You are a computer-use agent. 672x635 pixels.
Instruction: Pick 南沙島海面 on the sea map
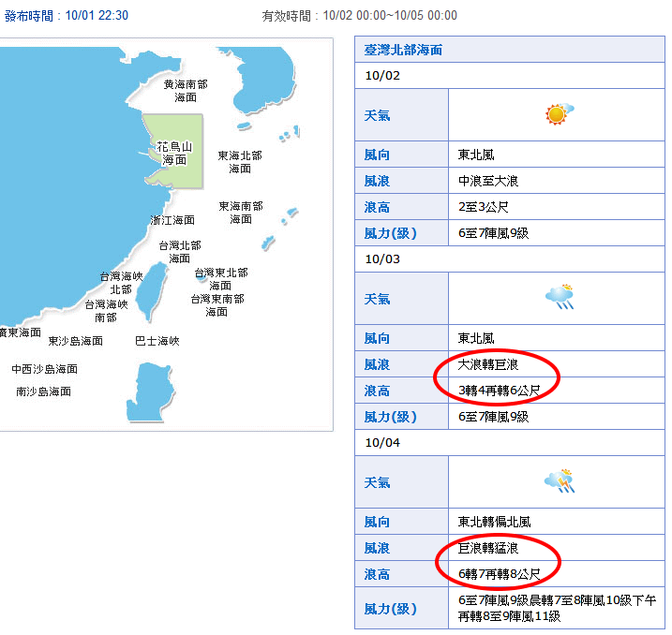[x=44, y=391]
